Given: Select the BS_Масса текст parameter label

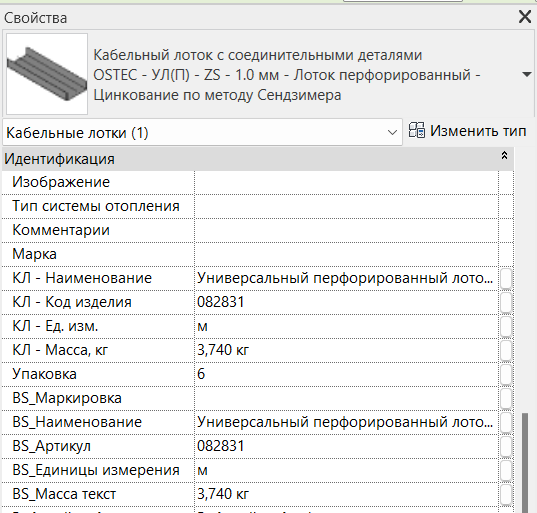Looking at the screenshot, I should coord(64,494).
